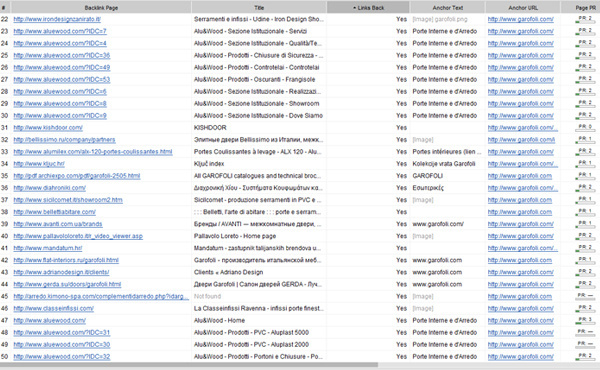Open aluewood.com/?IDC=32 backlink
The image size is (600, 370).
62,357
